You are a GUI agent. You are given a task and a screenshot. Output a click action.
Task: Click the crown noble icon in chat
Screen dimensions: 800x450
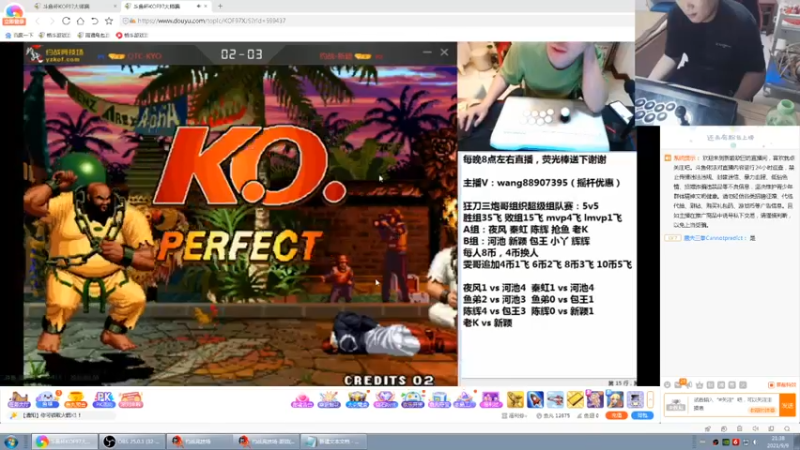(x=699, y=385)
